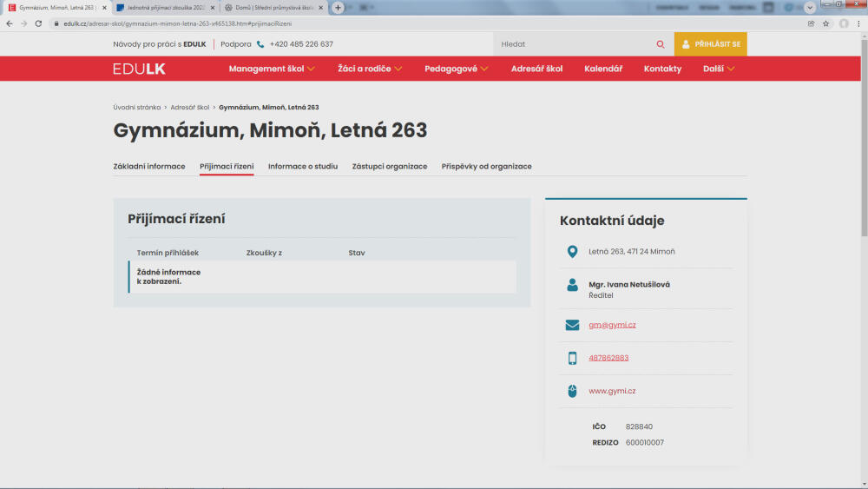Focus the Hledat search field

coord(573,44)
